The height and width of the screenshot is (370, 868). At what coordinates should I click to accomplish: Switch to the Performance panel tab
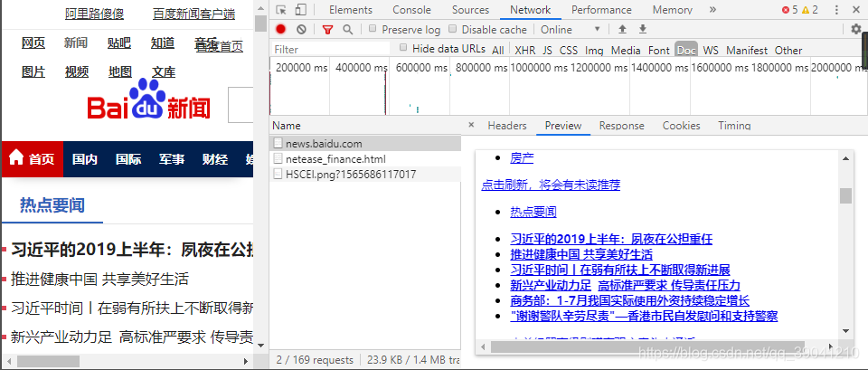[x=601, y=10]
